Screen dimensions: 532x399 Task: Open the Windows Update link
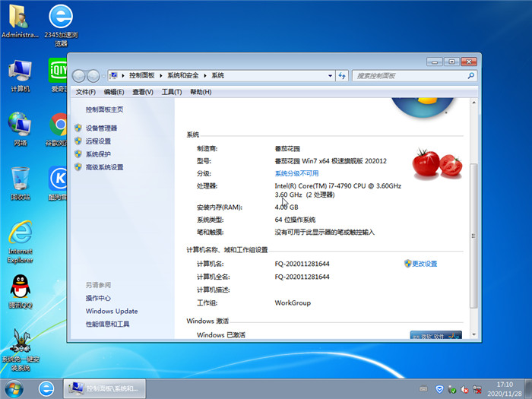tap(112, 311)
